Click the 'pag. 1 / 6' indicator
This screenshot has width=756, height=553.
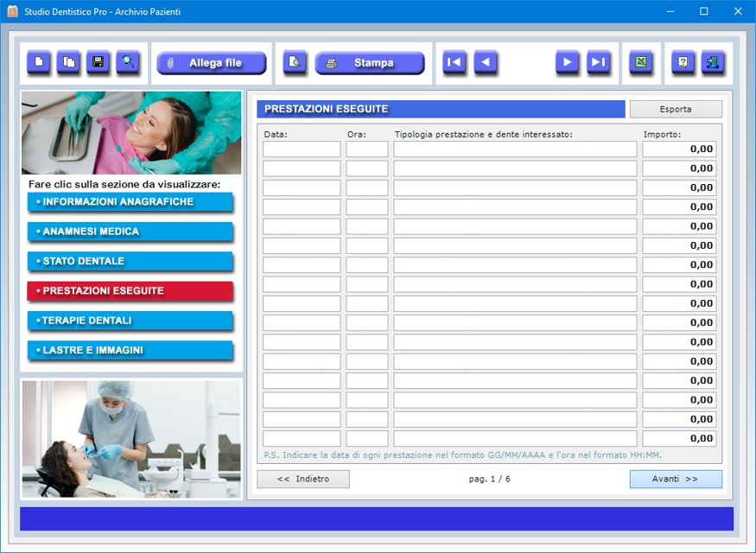pyautogui.click(x=489, y=480)
